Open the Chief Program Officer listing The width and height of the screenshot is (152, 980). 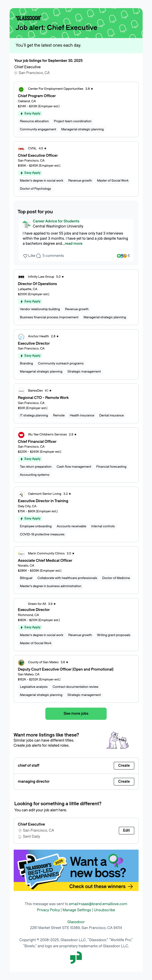37,96
